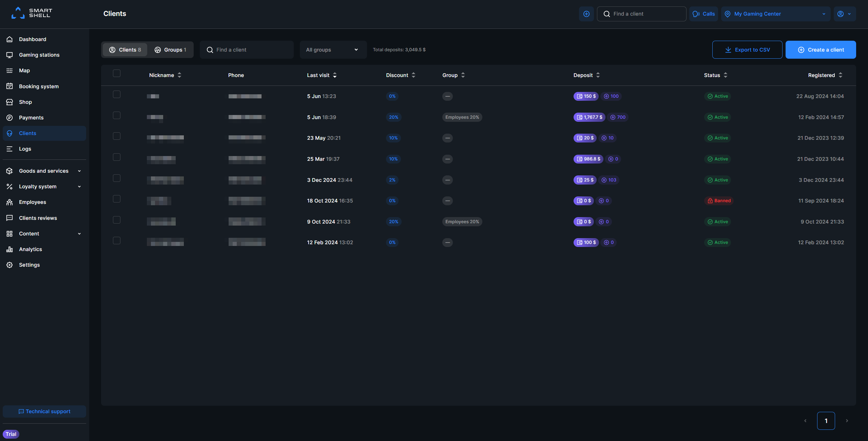Viewport: 868px width, 441px height.
Task: Open Clients in the sidebar
Action: pyautogui.click(x=44, y=133)
